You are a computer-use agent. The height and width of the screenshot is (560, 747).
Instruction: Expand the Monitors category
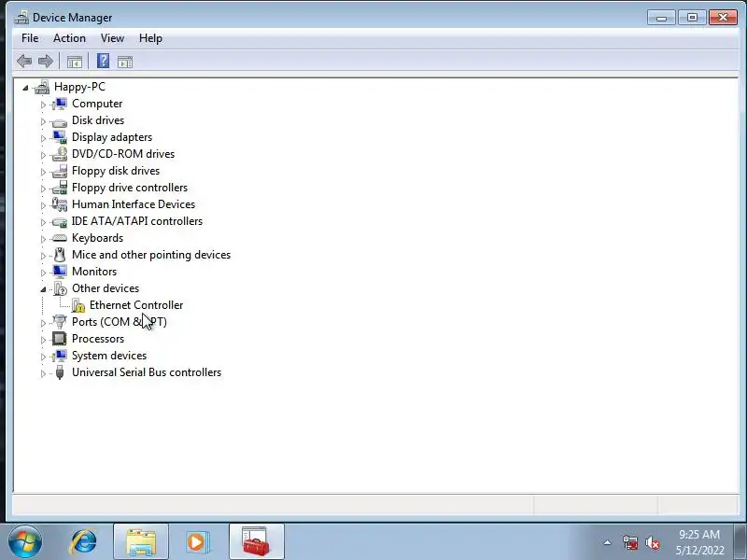click(43, 273)
